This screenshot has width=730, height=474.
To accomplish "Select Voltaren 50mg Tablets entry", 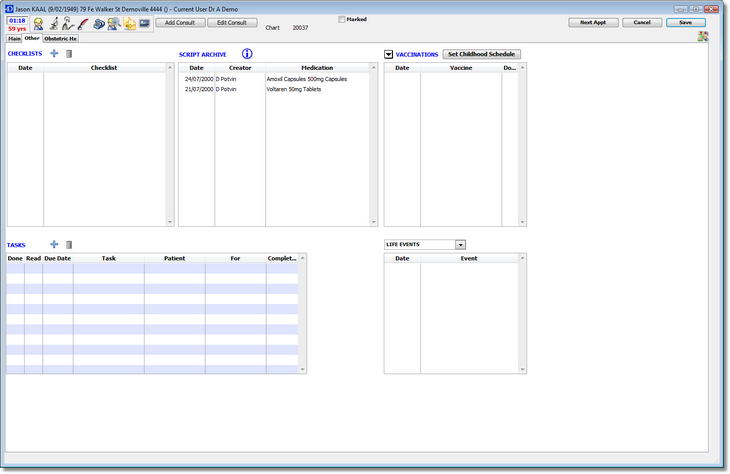I will point(294,89).
